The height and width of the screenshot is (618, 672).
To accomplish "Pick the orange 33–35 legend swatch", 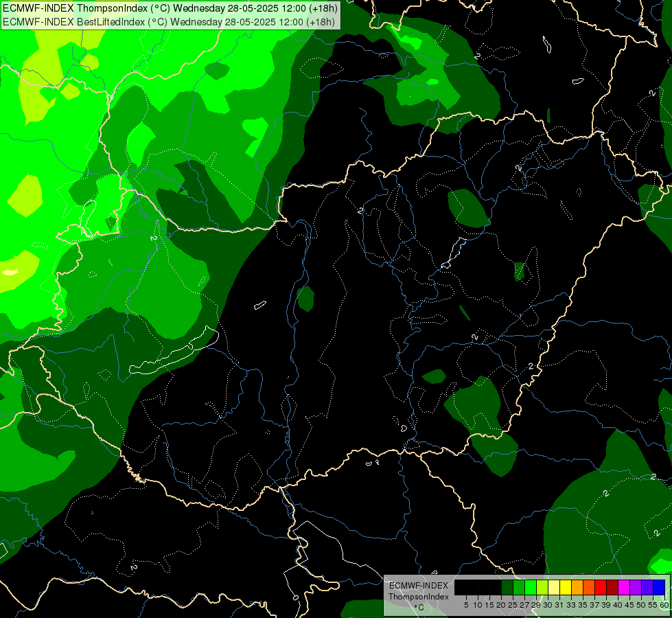I will tap(577, 587).
